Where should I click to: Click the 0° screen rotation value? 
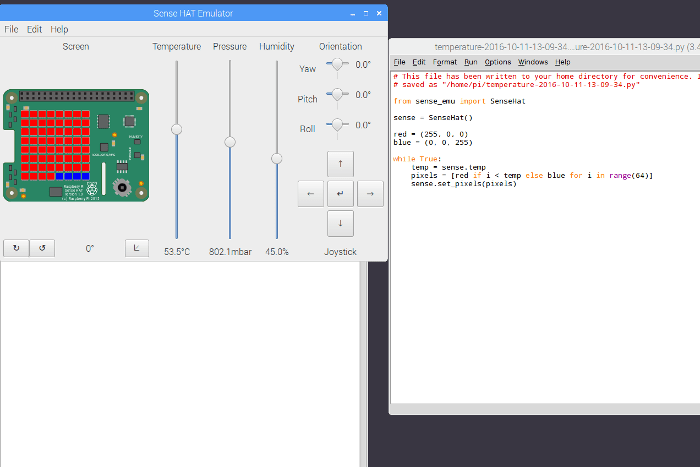[90, 249]
